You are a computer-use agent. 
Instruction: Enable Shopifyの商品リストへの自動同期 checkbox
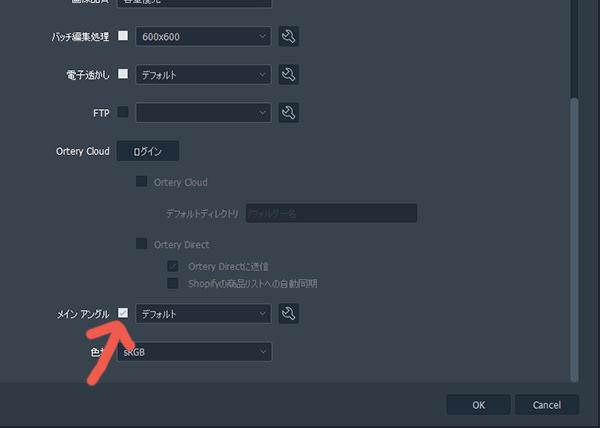pyautogui.click(x=173, y=284)
